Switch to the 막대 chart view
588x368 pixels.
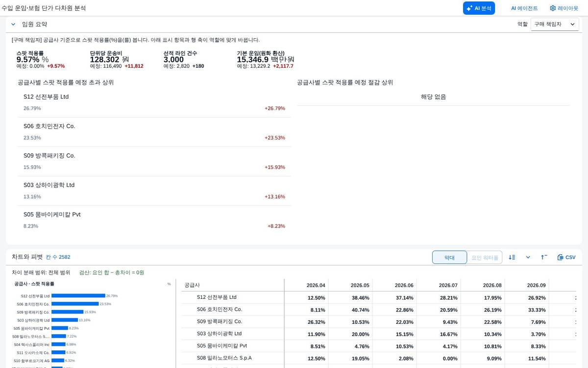[449, 257]
